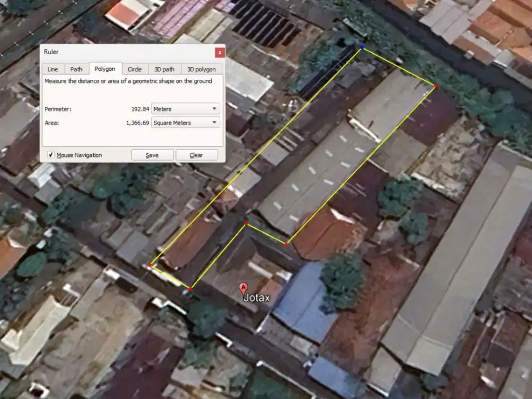The width and height of the screenshot is (532, 399).
Task: Toggle the Mouse Navigation checkbox
Action: point(51,155)
